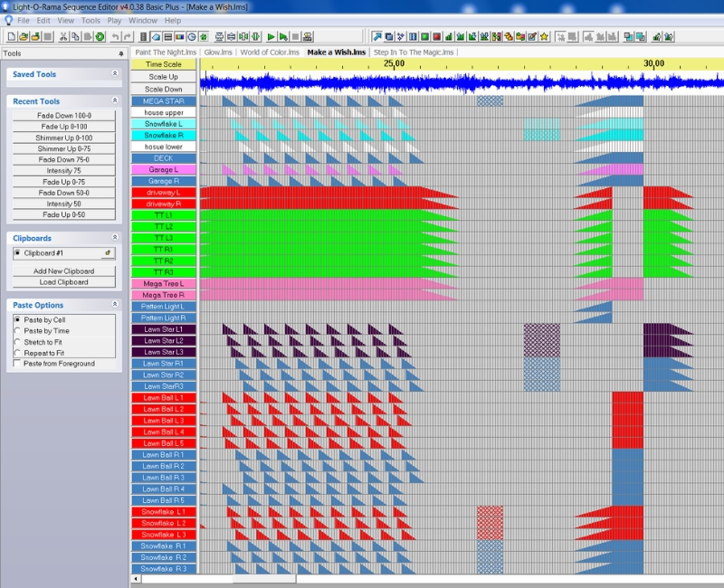This screenshot has width=724, height=588.
Task: Click the Snowflake R cyan channel button
Action: (x=164, y=135)
